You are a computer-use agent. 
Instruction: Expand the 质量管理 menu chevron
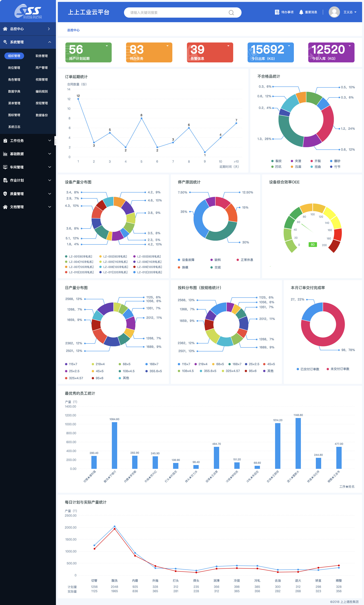[x=49, y=194]
